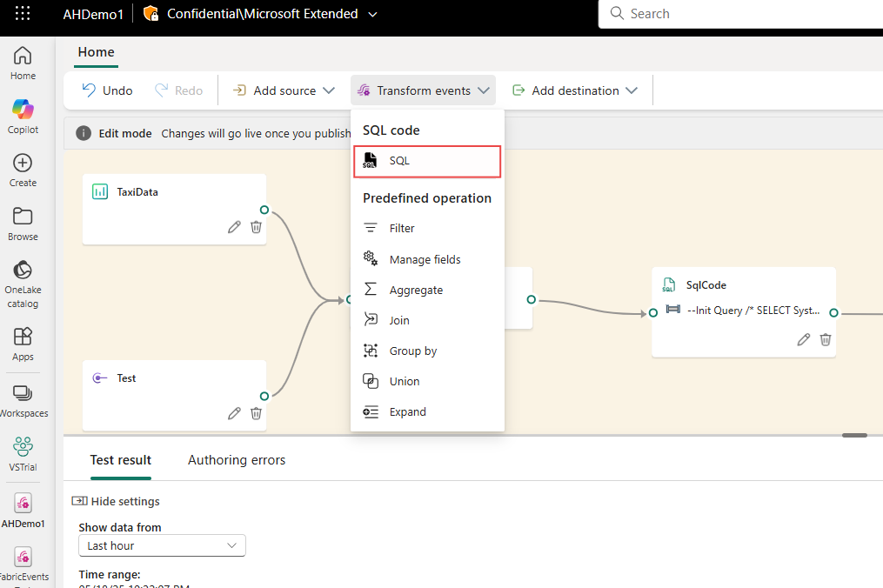Click TaxiData output connector port
883x588 pixels.
pos(264,210)
